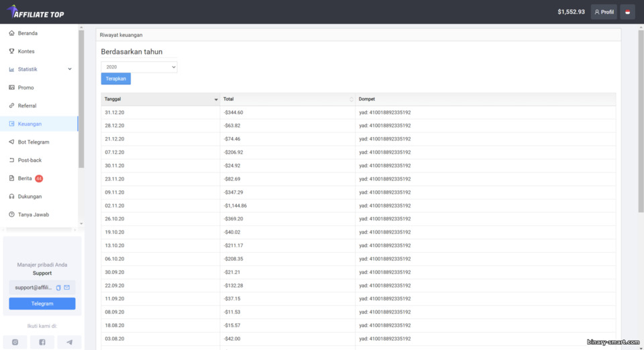This screenshot has width=644, height=350.
Task: Copy the support email address icon
Action: click(58, 288)
